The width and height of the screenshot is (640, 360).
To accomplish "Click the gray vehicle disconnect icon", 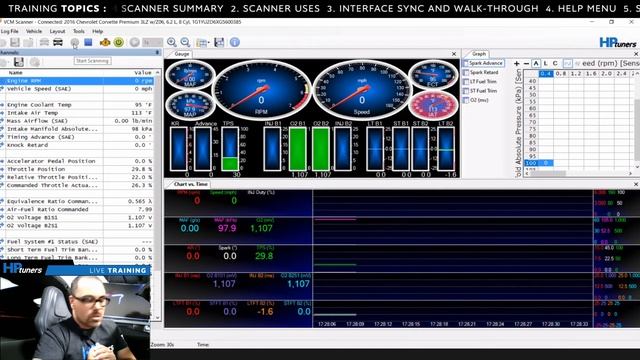I will [x=44, y=42].
